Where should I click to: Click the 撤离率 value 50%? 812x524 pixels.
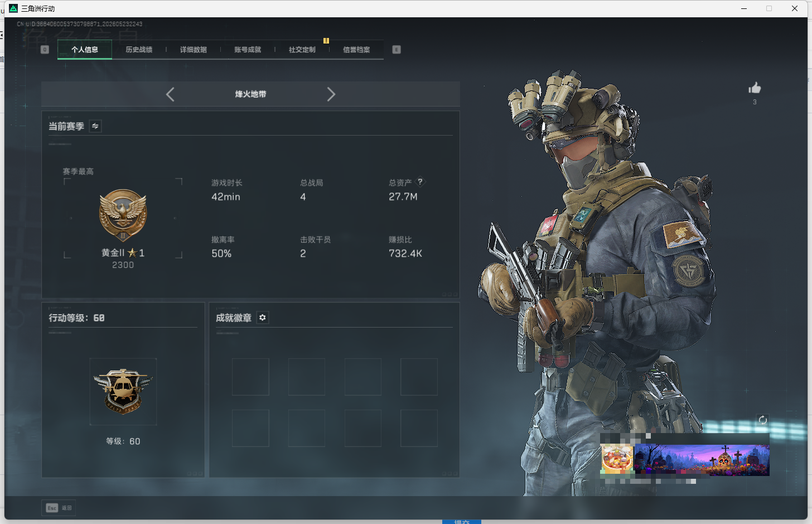(221, 254)
